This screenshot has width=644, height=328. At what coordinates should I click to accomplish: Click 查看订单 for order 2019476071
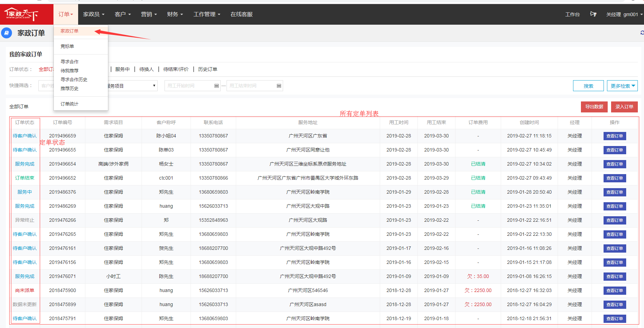(615, 277)
